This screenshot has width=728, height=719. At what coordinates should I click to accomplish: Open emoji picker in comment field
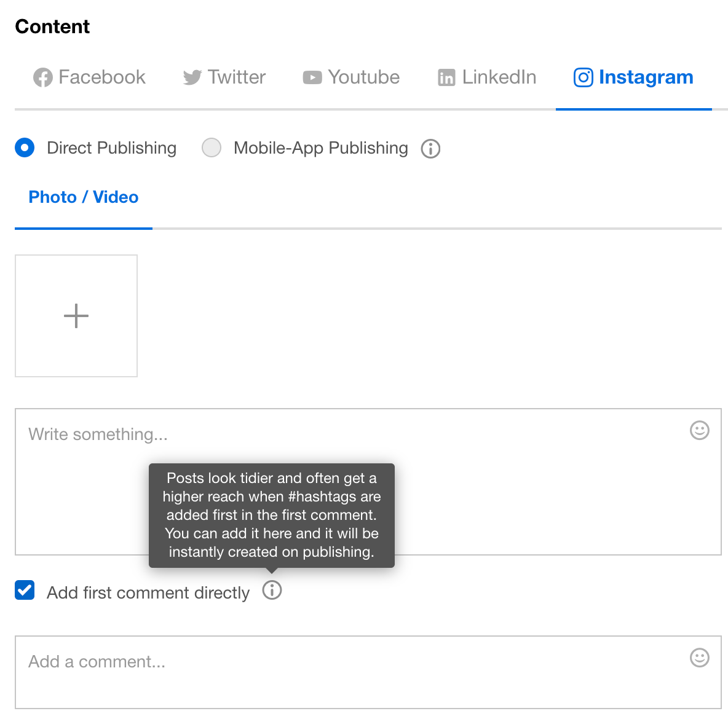(699, 658)
